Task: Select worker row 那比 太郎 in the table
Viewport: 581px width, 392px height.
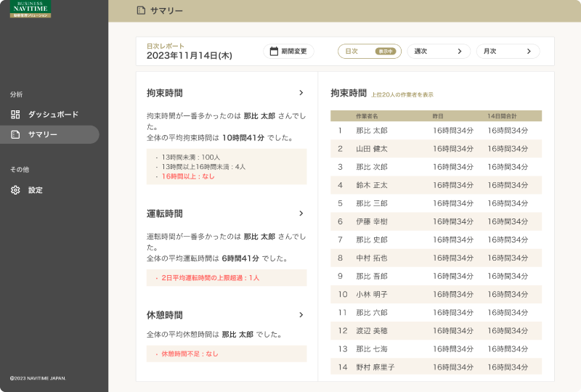Action: coord(436,131)
